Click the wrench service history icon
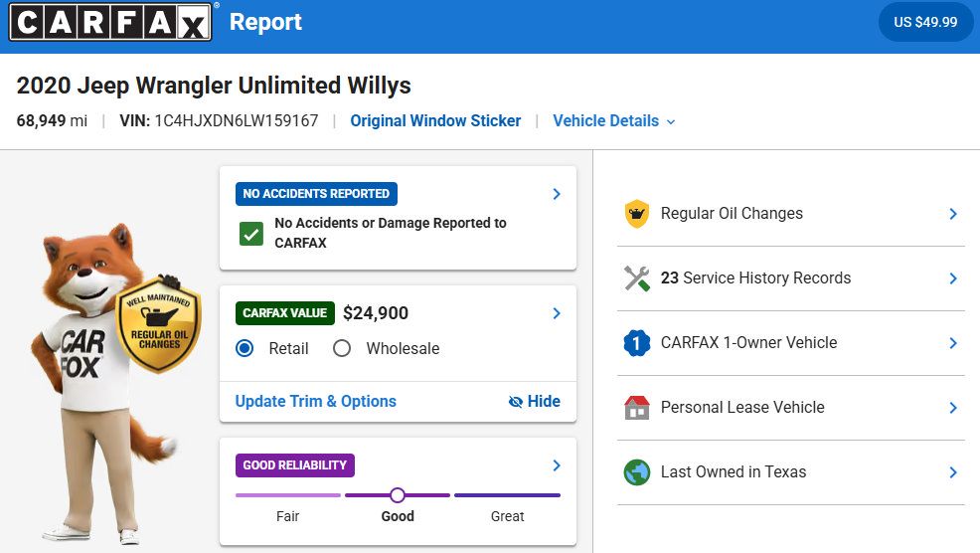 pyautogui.click(x=637, y=278)
